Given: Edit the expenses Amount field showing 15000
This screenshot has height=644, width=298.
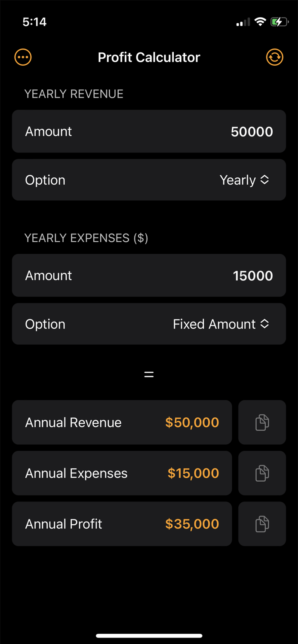Looking at the screenshot, I should (253, 275).
